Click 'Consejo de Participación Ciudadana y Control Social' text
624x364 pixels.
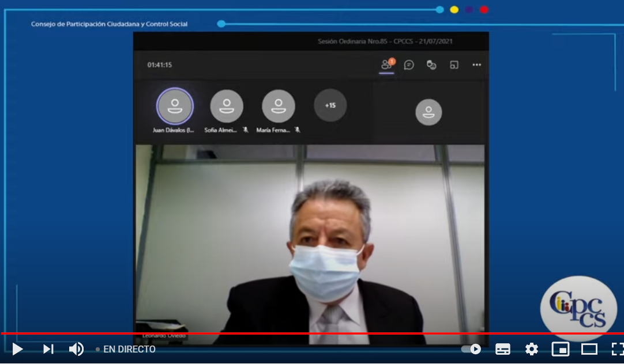[x=110, y=24]
